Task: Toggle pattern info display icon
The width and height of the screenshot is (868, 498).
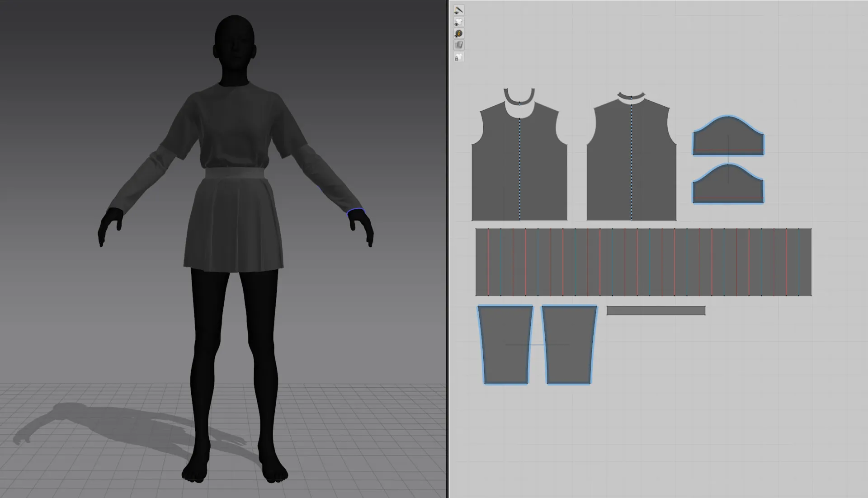Action: pos(458,33)
